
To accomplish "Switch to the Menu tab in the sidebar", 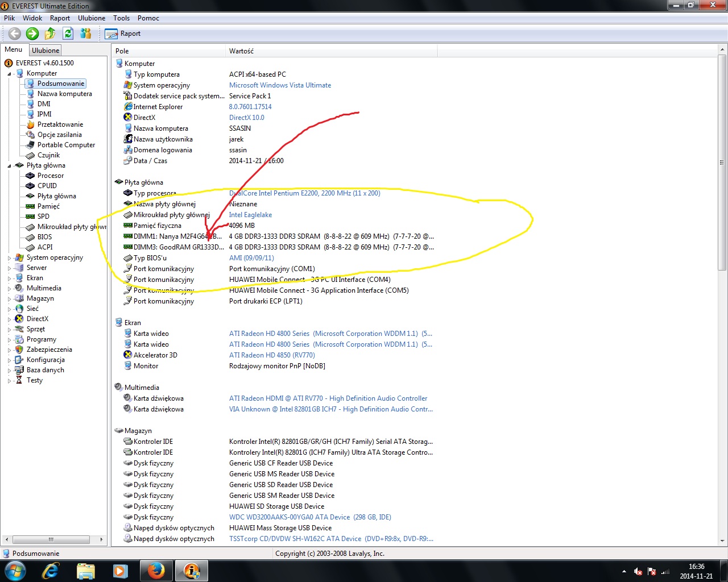I will (x=14, y=49).
